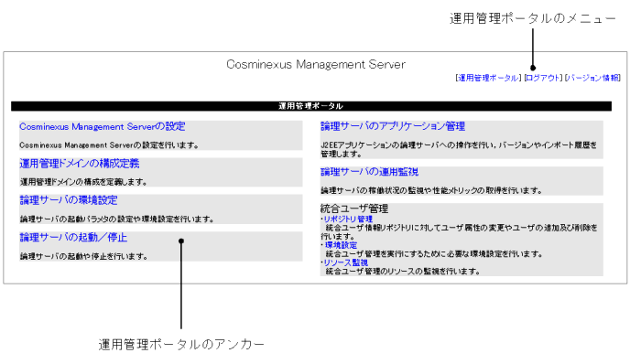Viewport: 630px width, 364px height.
Task: Click text 論理サーバの起動パラメタの設定や環境設定を行います。
Action: tap(117, 219)
